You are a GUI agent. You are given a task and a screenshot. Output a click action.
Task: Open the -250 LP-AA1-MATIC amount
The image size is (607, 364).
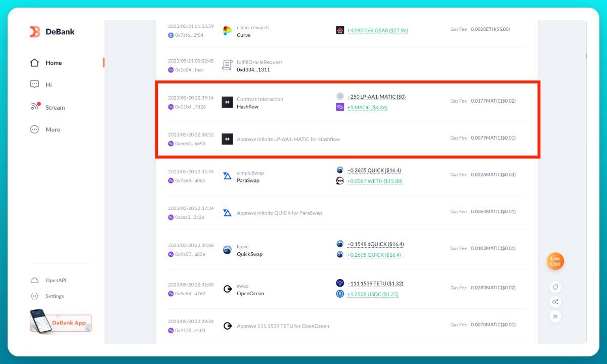click(x=376, y=97)
